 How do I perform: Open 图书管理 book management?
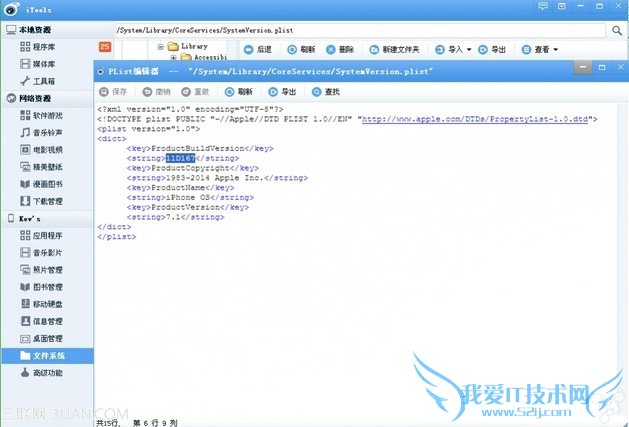pyautogui.click(x=42, y=287)
